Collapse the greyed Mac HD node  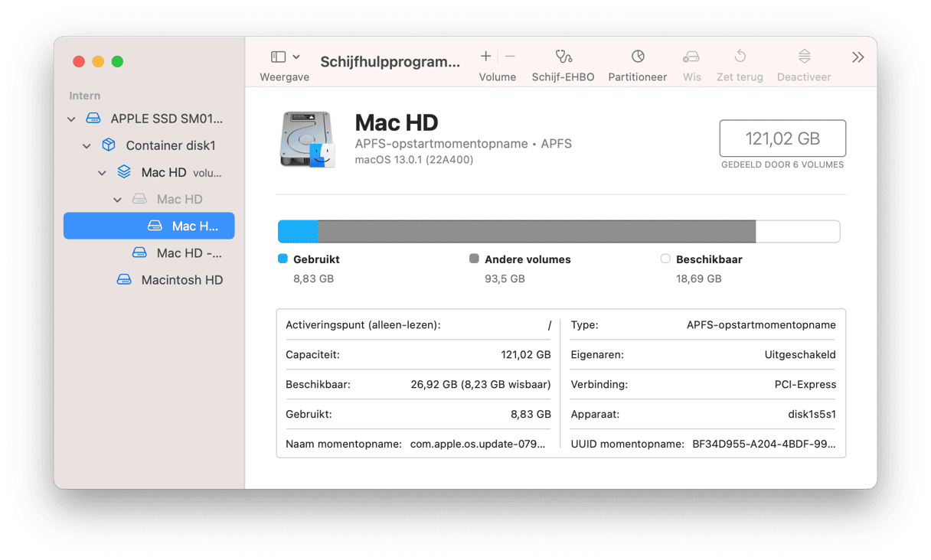(117, 200)
